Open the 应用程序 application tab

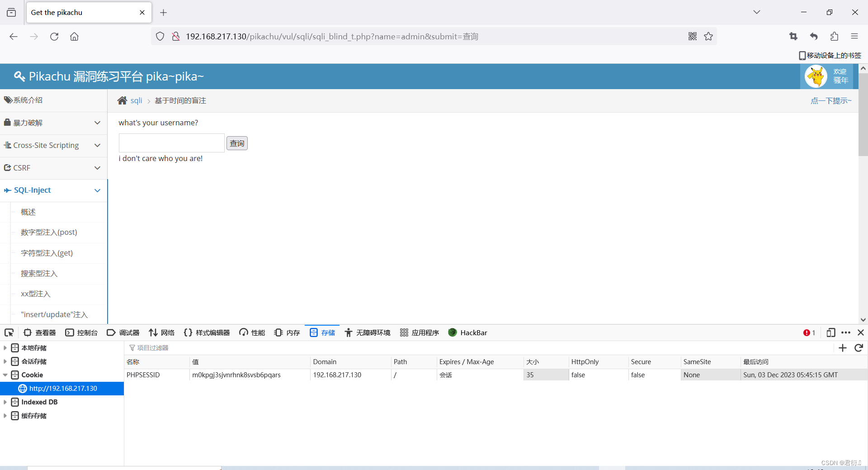coord(420,333)
